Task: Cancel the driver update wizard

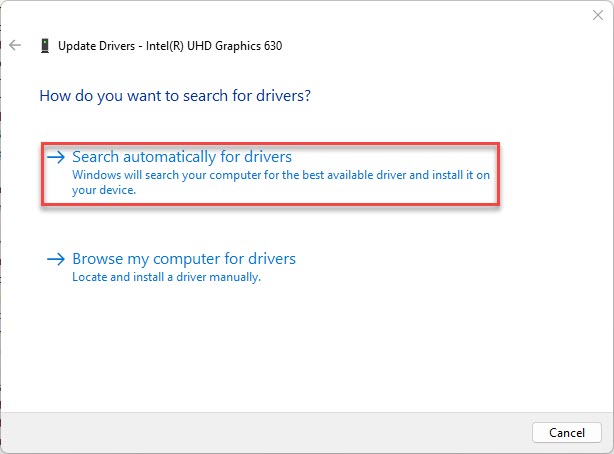Action: coord(567,432)
